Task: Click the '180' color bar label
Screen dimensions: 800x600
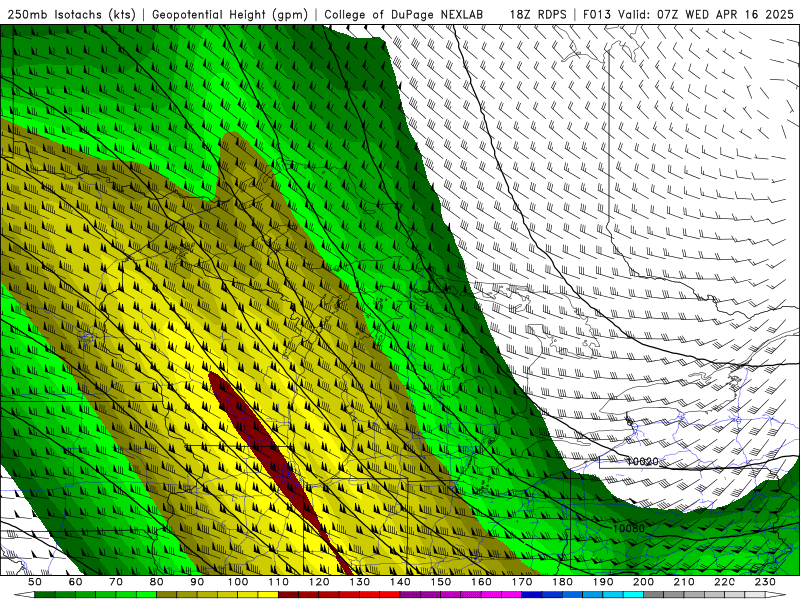Action: click(563, 582)
